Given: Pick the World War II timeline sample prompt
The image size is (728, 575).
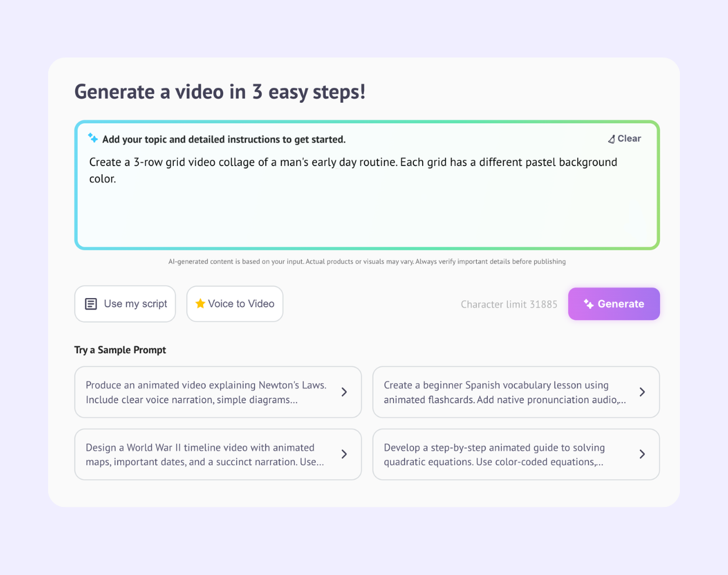Looking at the screenshot, I should click(218, 454).
